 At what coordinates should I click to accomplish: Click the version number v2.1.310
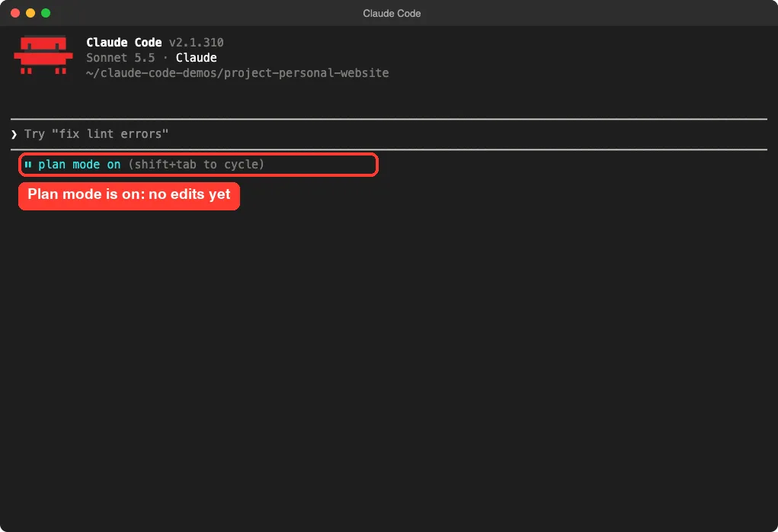[197, 43]
